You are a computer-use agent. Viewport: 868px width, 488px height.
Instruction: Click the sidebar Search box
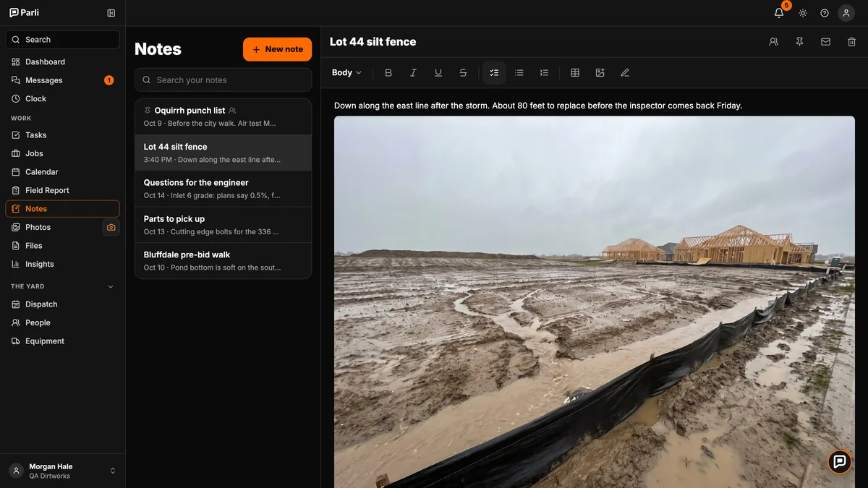[63, 40]
